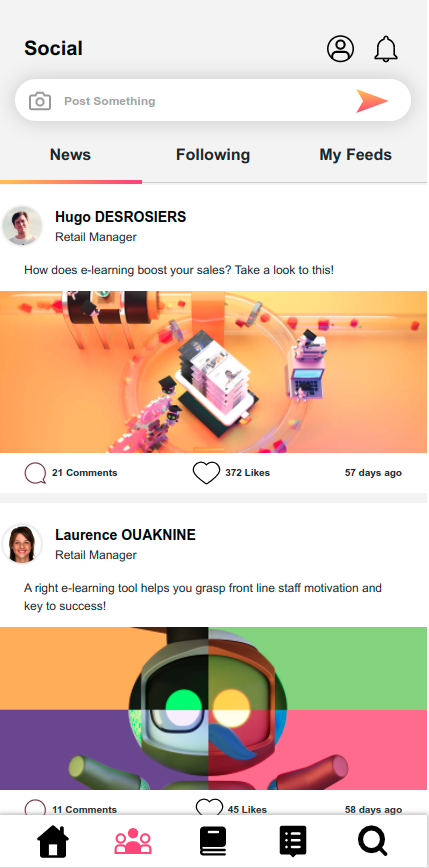The width and height of the screenshot is (429, 868).
Task: Open notifications bell icon
Action: (x=386, y=49)
